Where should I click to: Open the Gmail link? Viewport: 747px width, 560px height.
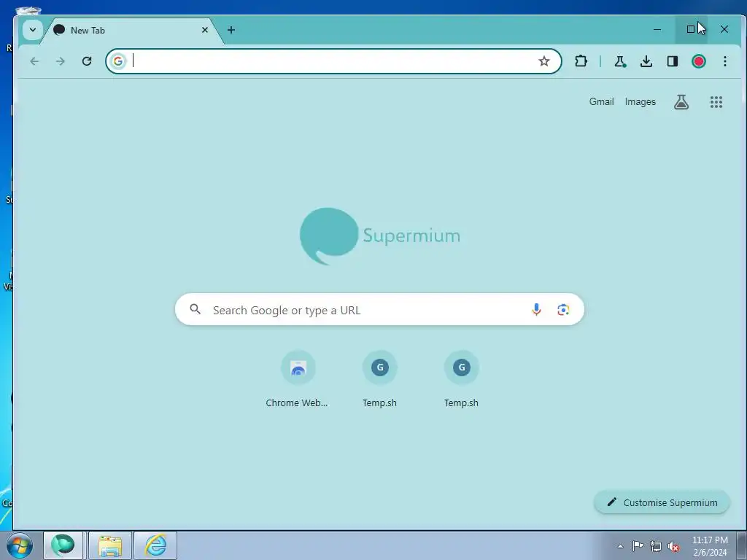pos(601,101)
